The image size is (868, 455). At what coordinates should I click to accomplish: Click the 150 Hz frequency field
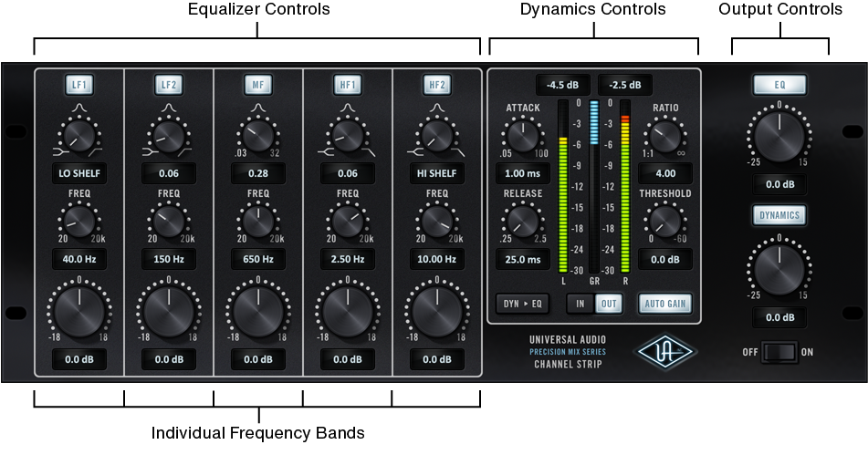point(169,259)
